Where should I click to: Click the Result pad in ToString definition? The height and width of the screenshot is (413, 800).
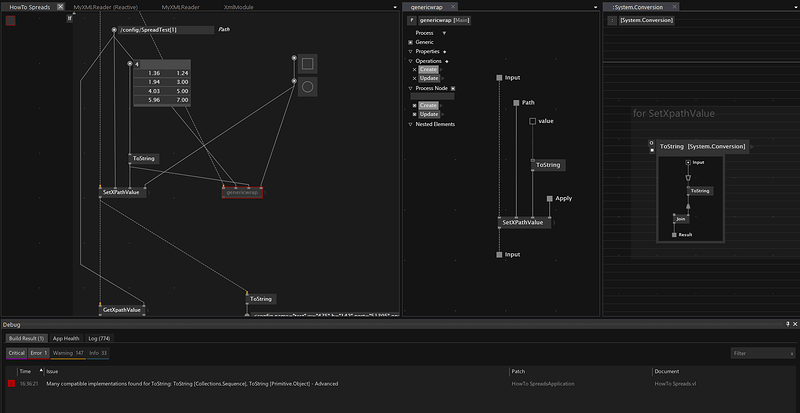[x=674, y=235]
